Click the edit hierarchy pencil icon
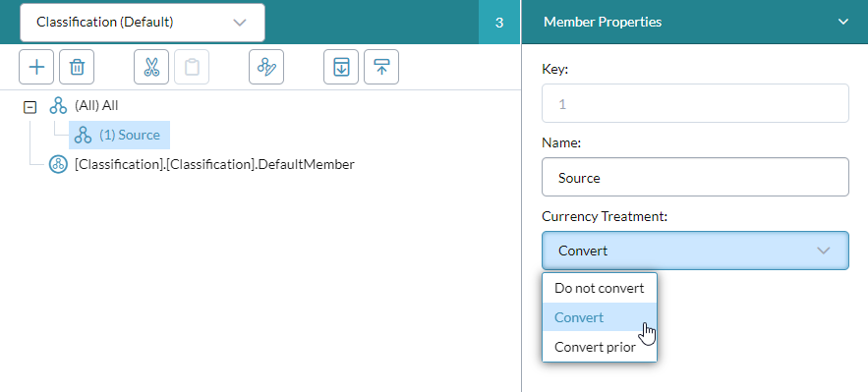This screenshot has height=392, width=868. tap(266, 67)
